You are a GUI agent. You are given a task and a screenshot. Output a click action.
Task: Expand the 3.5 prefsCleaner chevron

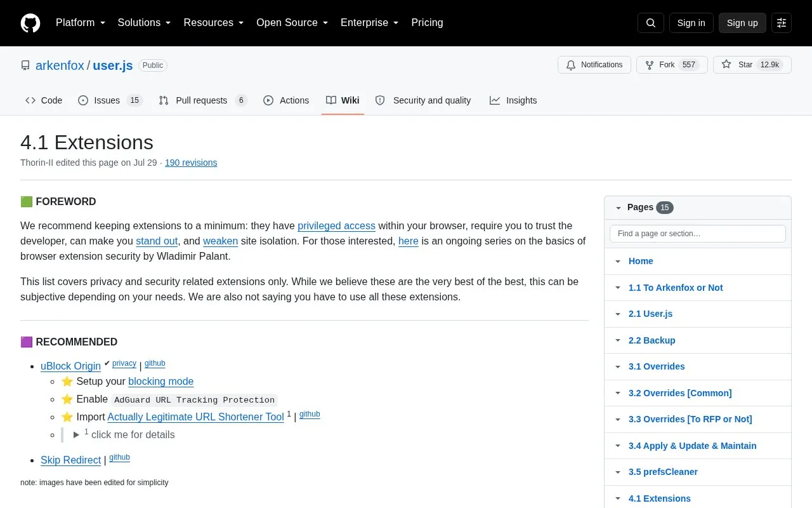point(618,472)
